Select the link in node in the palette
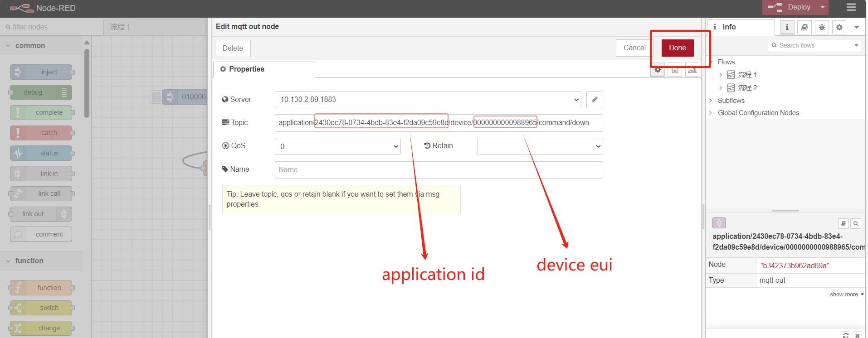The width and height of the screenshot is (868, 338). tap(41, 174)
